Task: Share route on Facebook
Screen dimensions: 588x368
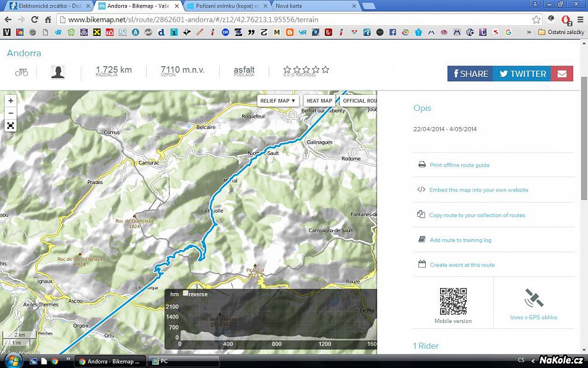Action: 470,74
